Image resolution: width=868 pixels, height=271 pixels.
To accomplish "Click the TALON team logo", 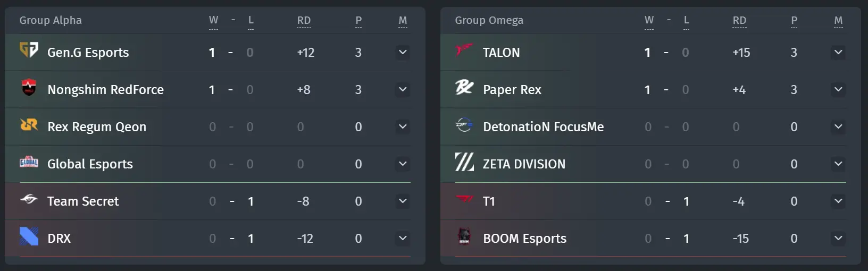I will 464,49.
